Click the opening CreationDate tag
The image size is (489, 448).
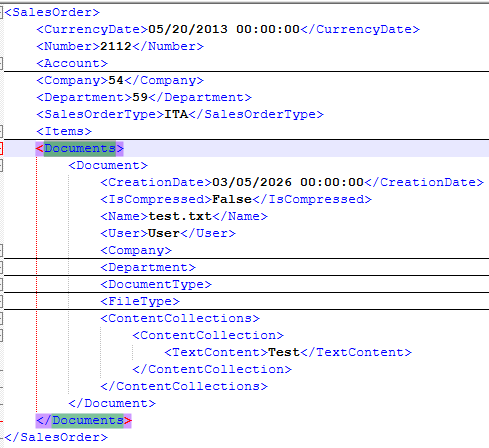click(x=156, y=182)
